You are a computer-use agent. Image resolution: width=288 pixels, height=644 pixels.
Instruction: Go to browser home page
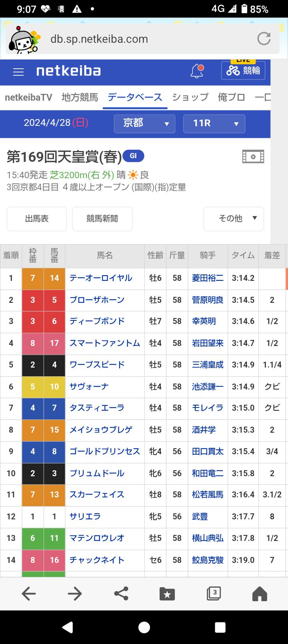pyautogui.click(x=260, y=594)
